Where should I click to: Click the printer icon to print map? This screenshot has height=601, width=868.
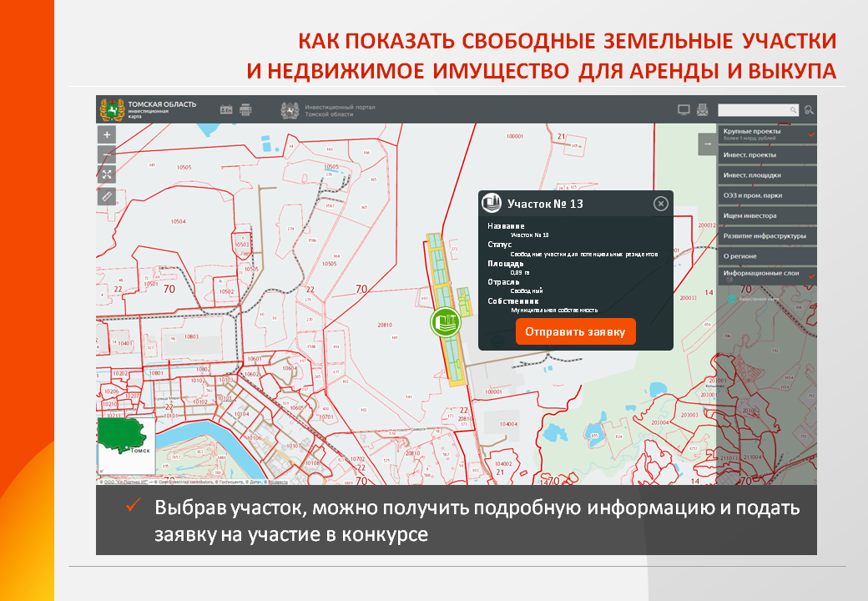[x=245, y=109]
